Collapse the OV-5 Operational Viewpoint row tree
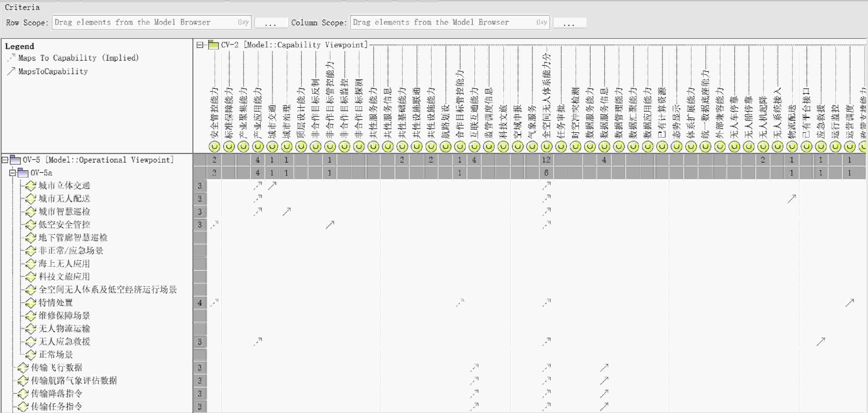This screenshot has width=868, height=413. (x=5, y=160)
